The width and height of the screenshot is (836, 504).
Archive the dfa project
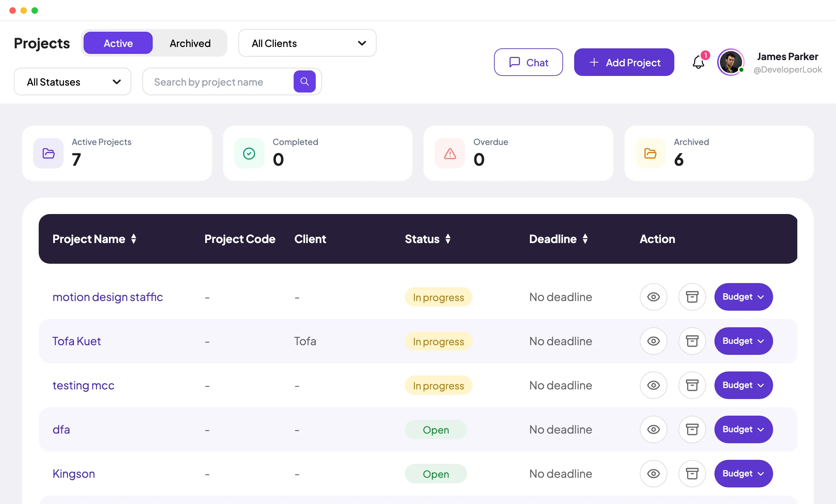[x=692, y=429]
